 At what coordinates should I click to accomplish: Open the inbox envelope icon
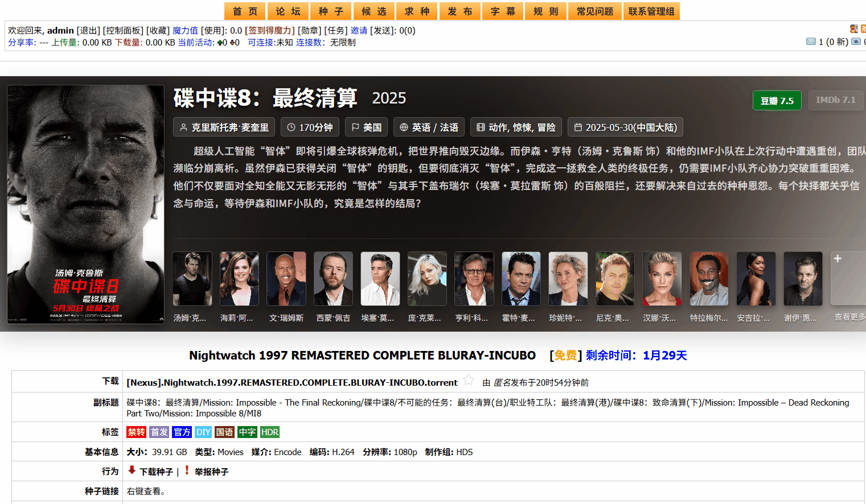(811, 42)
